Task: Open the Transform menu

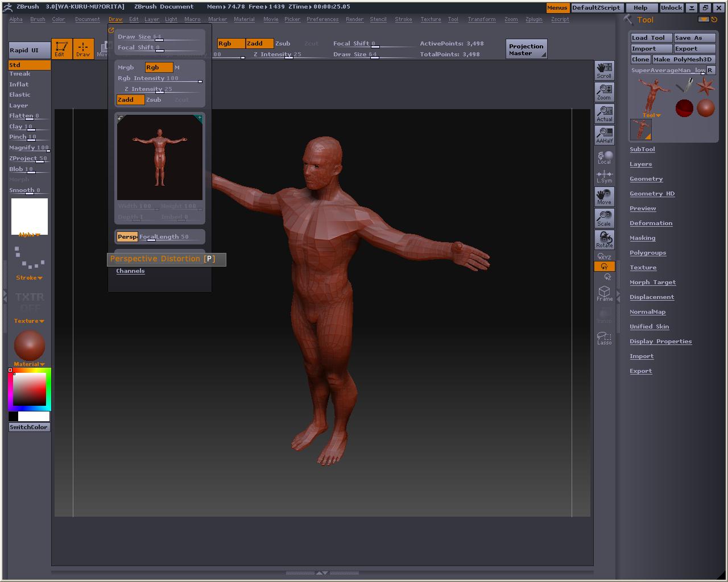Action: 482,19
